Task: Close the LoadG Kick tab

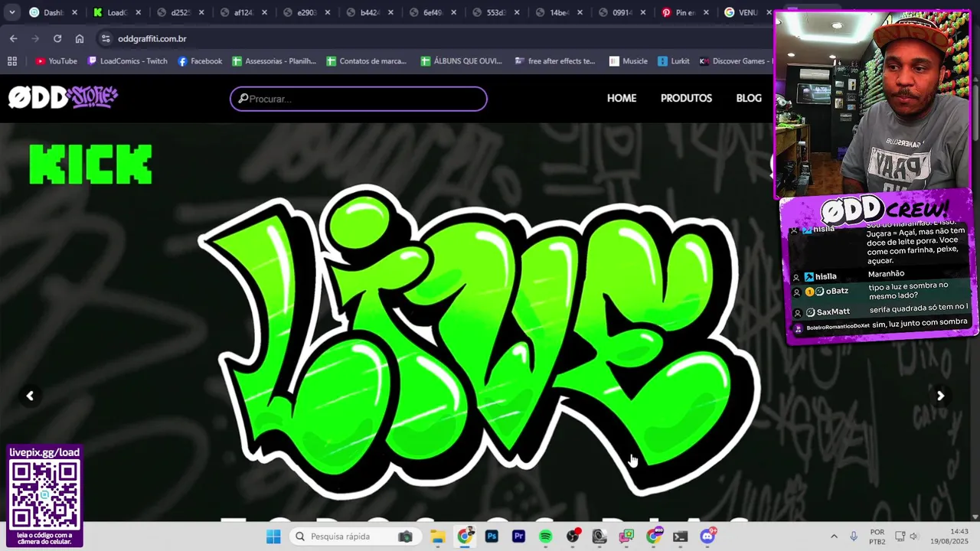Action: 138,12
